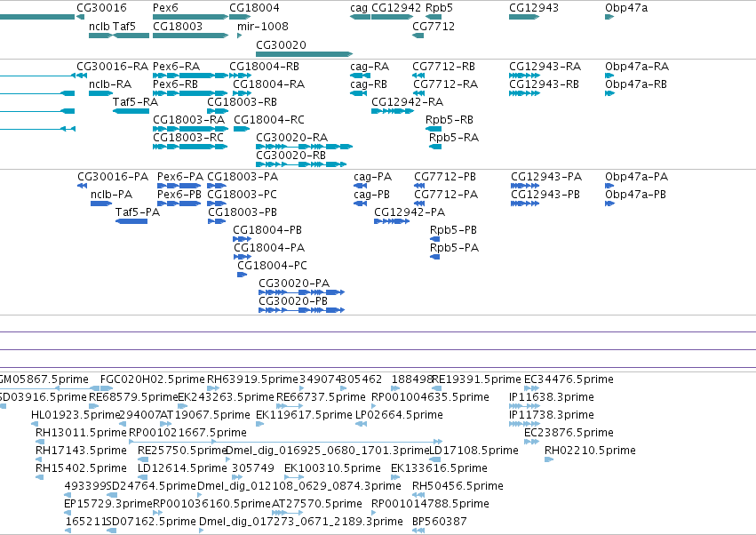This screenshot has height=535, width=756.
Task: Click transcript CG18004-RC
Action: (269, 120)
